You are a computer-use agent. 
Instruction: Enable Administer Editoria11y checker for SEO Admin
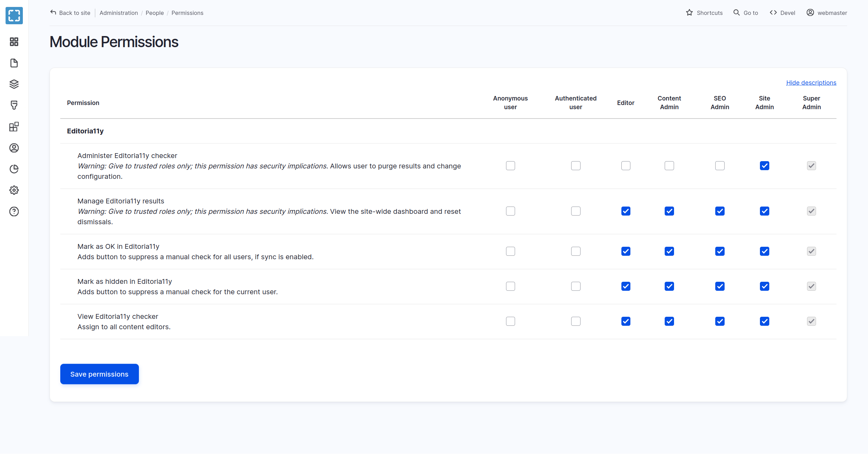(720, 166)
